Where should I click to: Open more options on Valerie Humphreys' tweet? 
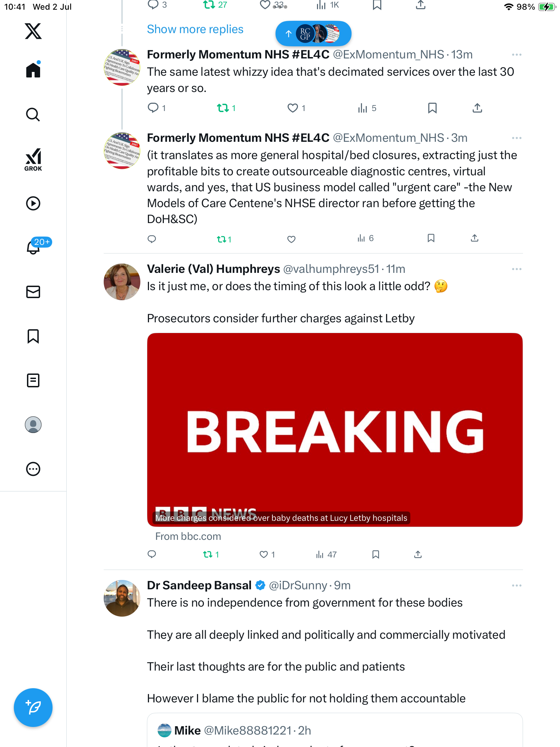tap(516, 269)
